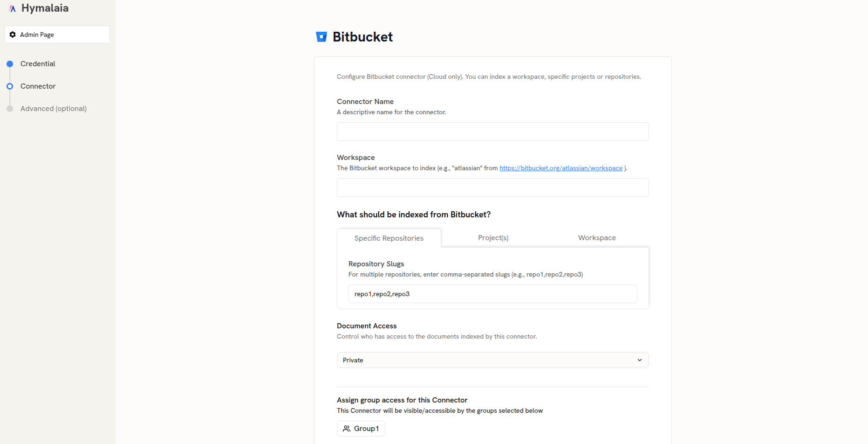Click the Group1 access button
The height and width of the screenshot is (444, 868).
click(361, 428)
